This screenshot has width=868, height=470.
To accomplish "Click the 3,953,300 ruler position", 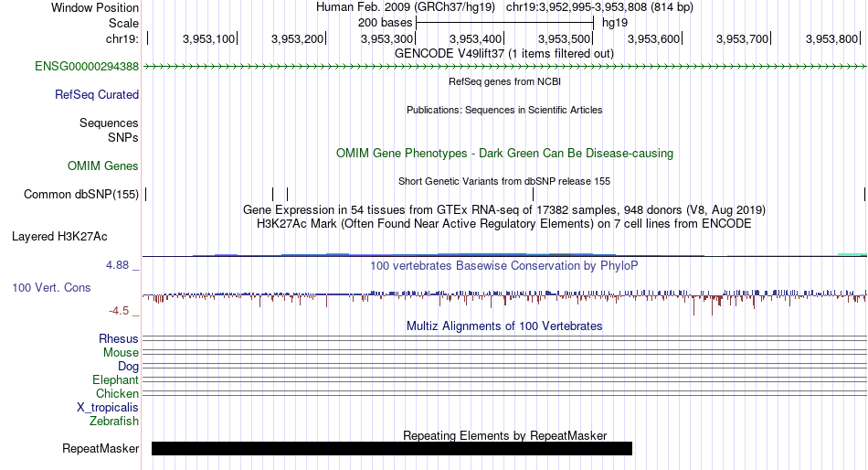I will click(x=387, y=38).
